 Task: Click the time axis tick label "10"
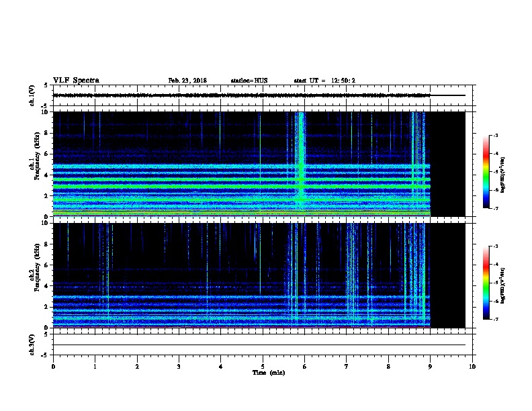click(x=472, y=366)
